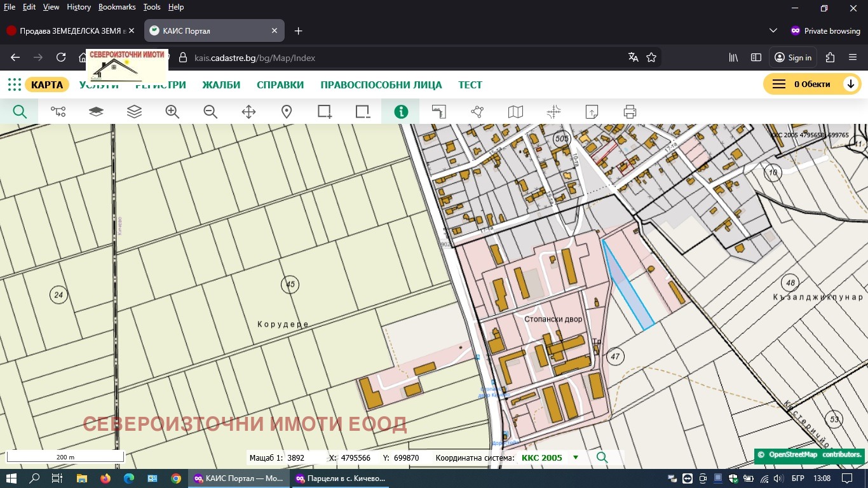Expand the ККС 2005 coordinate system dropdown
Screen dimensions: 868x488
(576, 457)
